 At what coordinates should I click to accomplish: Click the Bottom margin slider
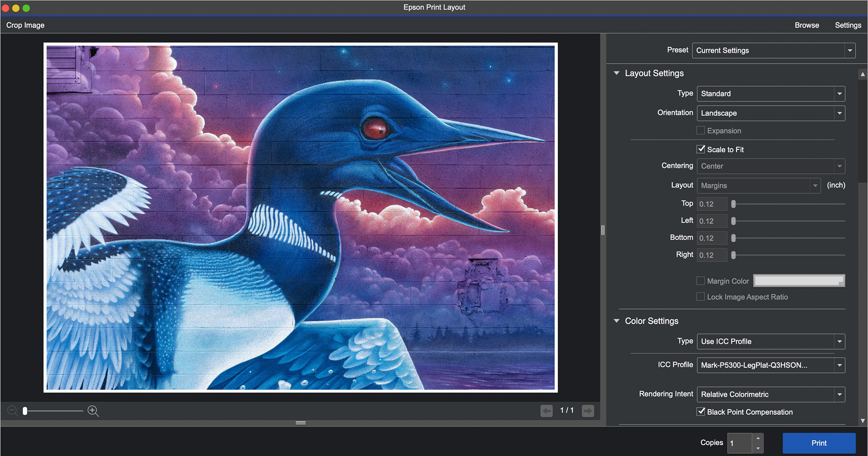[x=789, y=238]
